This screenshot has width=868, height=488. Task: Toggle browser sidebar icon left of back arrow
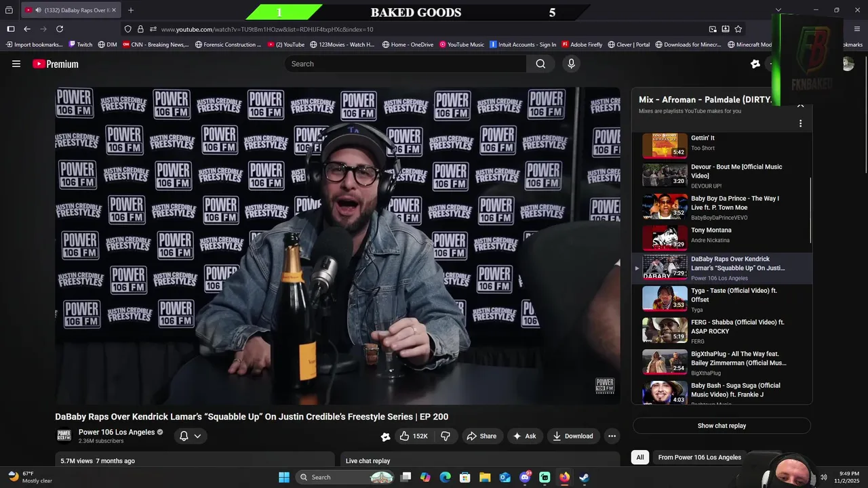(10, 29)
